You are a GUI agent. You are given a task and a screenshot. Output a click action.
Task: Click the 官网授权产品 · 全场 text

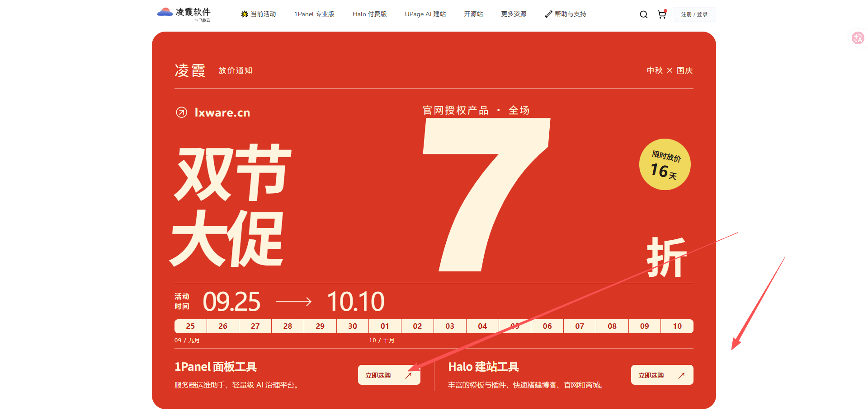pyautogui.click(x=476, y=110)
